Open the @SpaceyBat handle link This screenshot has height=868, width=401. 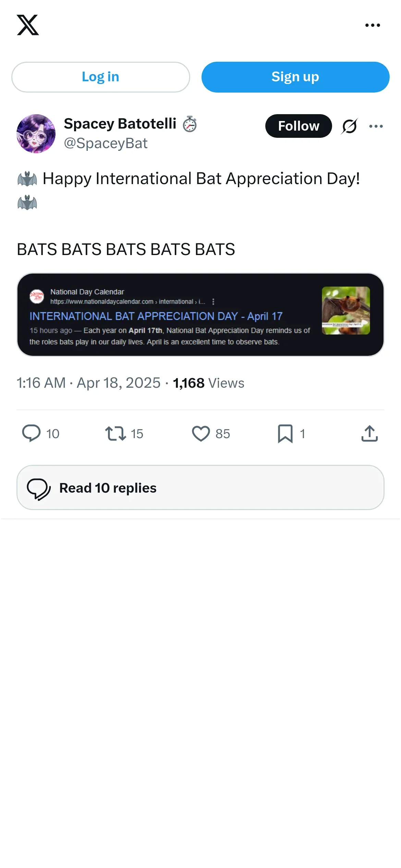[106, 143]
